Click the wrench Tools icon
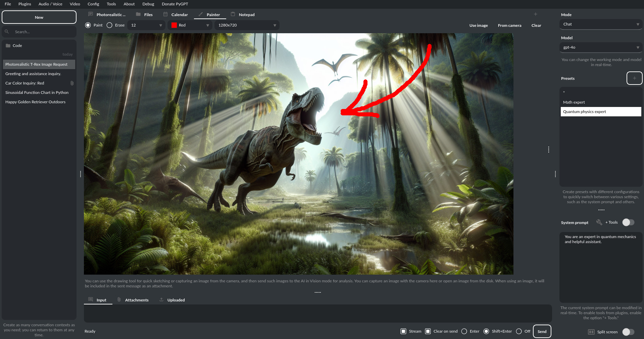 pyautogui.click(x=599, y=222)
